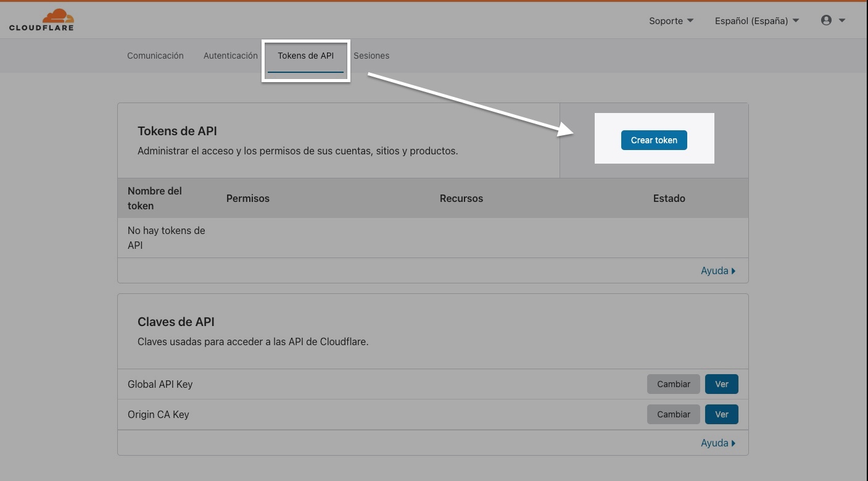Screen dimensions: 868x481
Task: Click the Estado column header
Action: (669, 198)
